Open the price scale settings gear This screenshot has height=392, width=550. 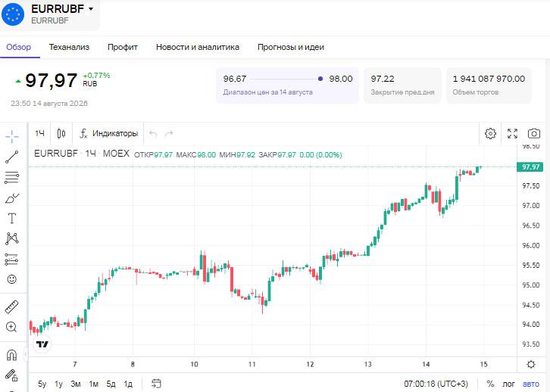tap(531, 364)
